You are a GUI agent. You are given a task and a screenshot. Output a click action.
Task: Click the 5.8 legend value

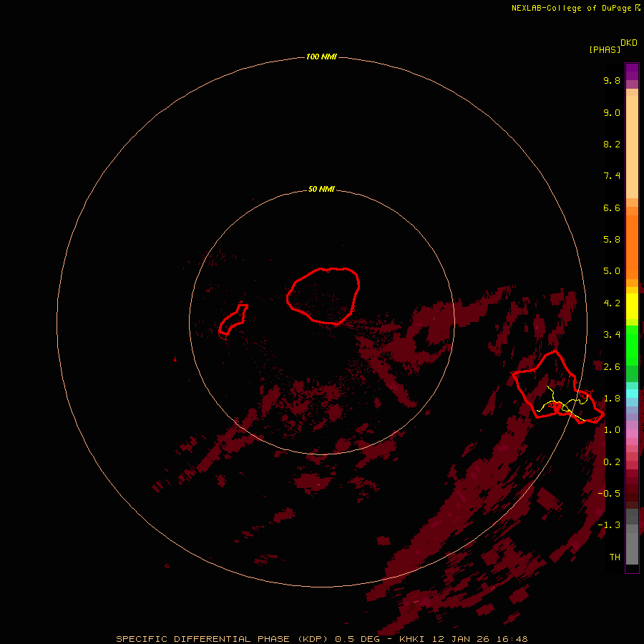(x=612, y=240)
